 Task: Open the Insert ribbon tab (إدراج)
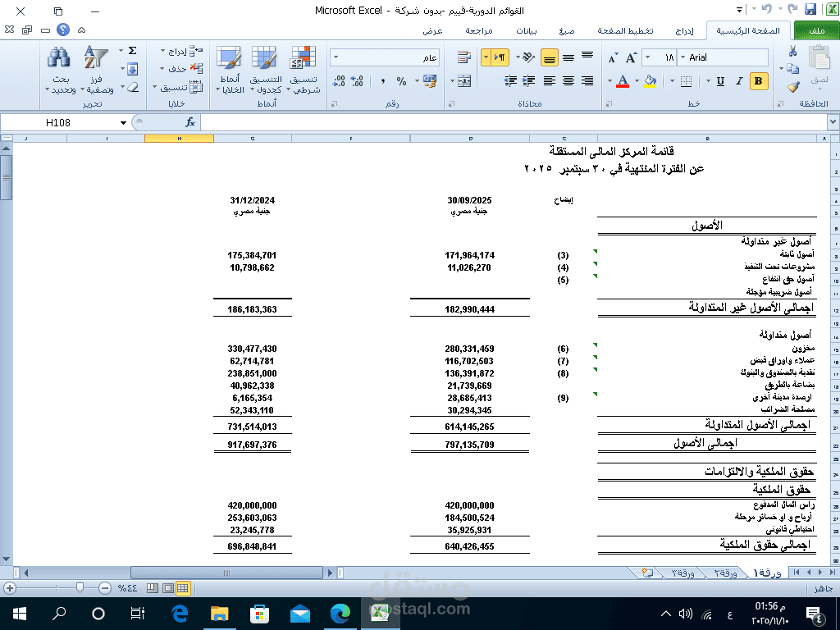pyautogui.click(x=683, y=31)
